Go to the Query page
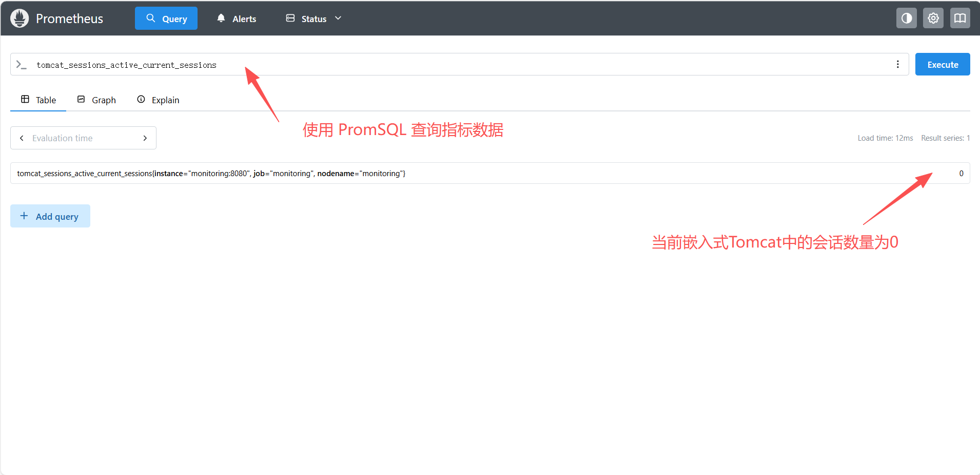 [166, 18]
